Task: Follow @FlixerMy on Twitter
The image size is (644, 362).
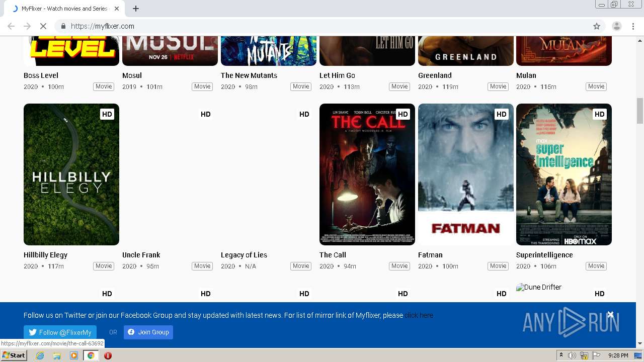Action: tap(60, 332)
